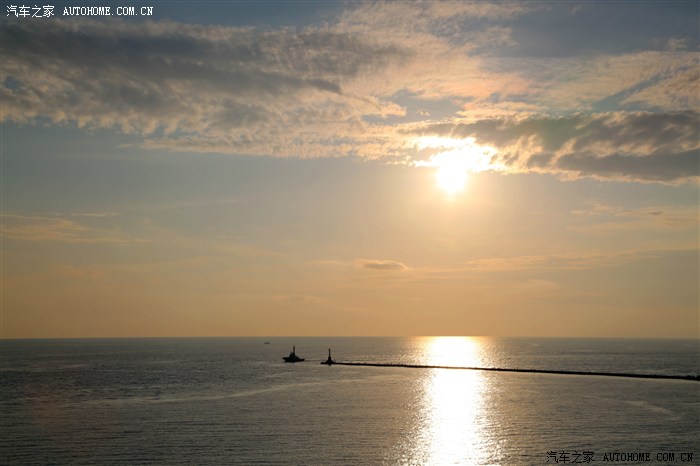Viewport: 700px width, 466px height.
Task: Click the dark water in the lower left
Action: point(100,420)
